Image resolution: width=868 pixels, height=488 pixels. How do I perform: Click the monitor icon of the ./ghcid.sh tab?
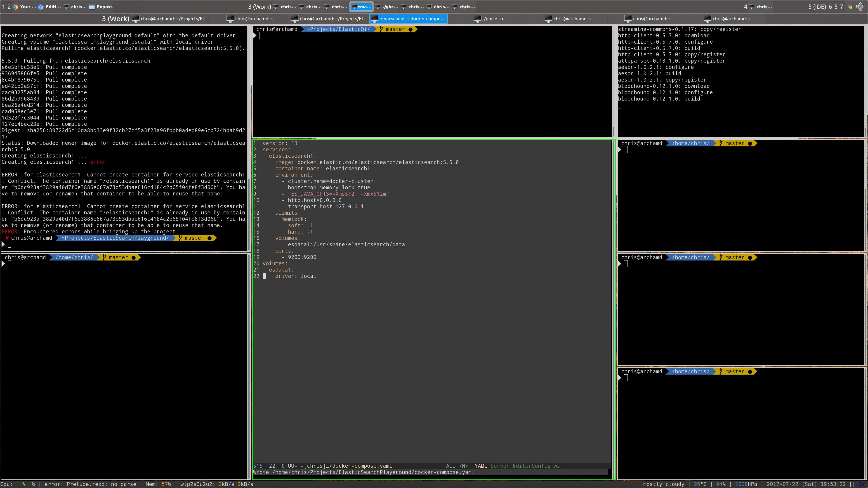pos(477,19)
